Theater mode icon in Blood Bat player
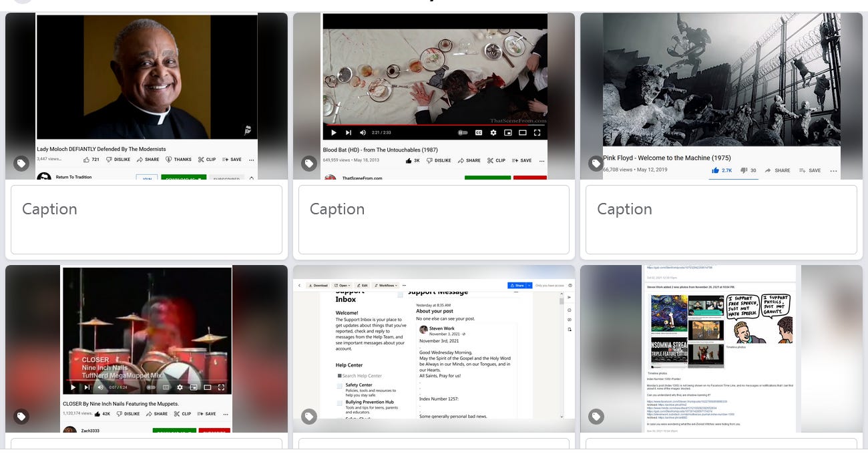 point(523,133)
